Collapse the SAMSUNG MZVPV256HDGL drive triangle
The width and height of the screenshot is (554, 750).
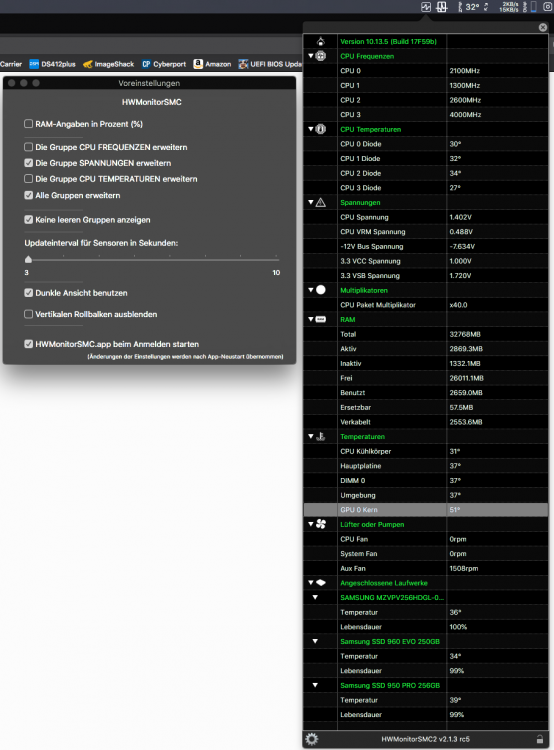pyautogui.click(x=315, y=597)
